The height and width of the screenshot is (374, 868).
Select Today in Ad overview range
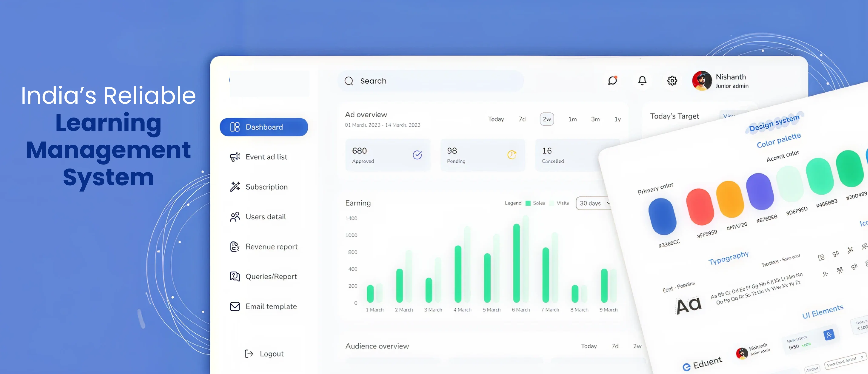coord(496,119)
